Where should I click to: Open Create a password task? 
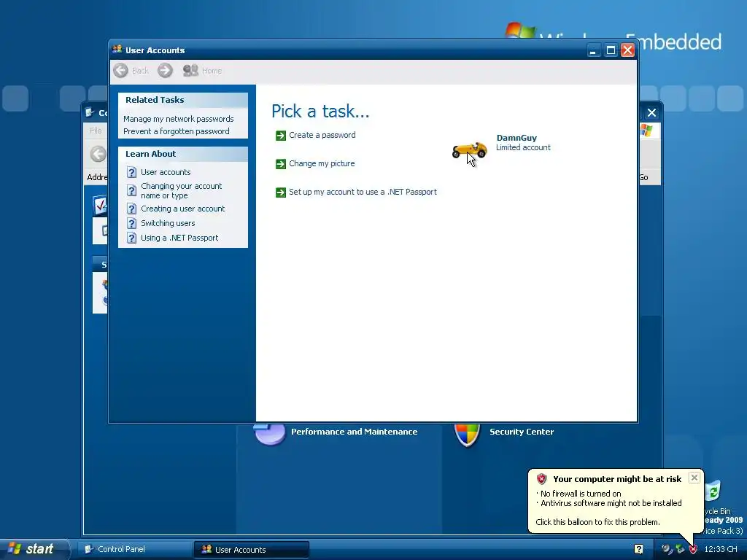click(322, 135)
